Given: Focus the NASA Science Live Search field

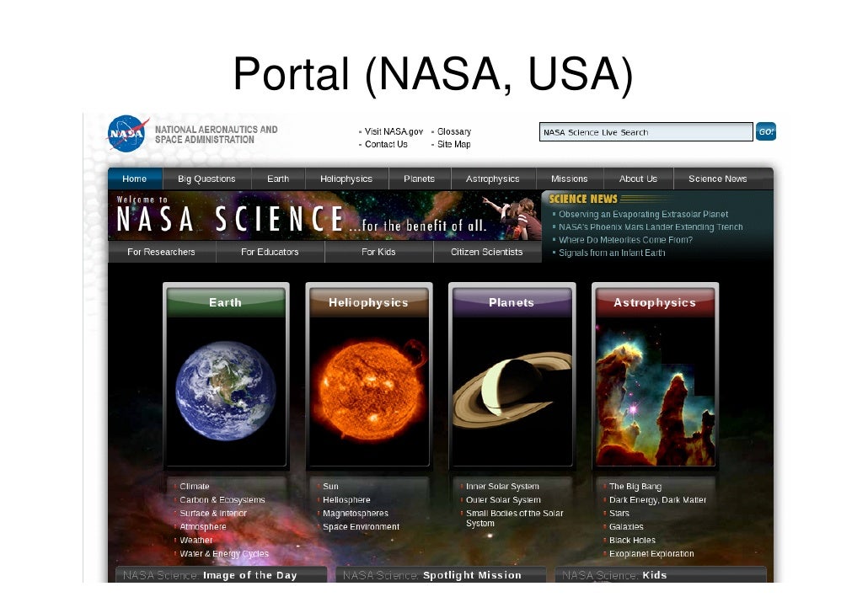Looking at the screenshot, I should (x=646, y=132).
